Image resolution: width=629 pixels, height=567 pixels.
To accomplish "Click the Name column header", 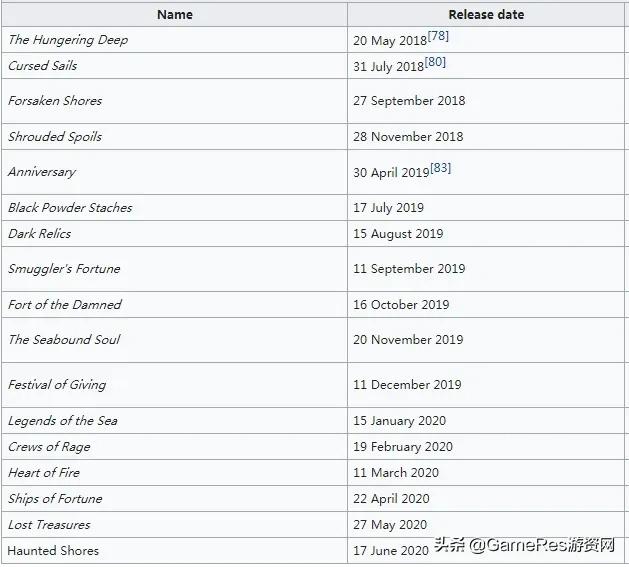I will coord(175,14).
